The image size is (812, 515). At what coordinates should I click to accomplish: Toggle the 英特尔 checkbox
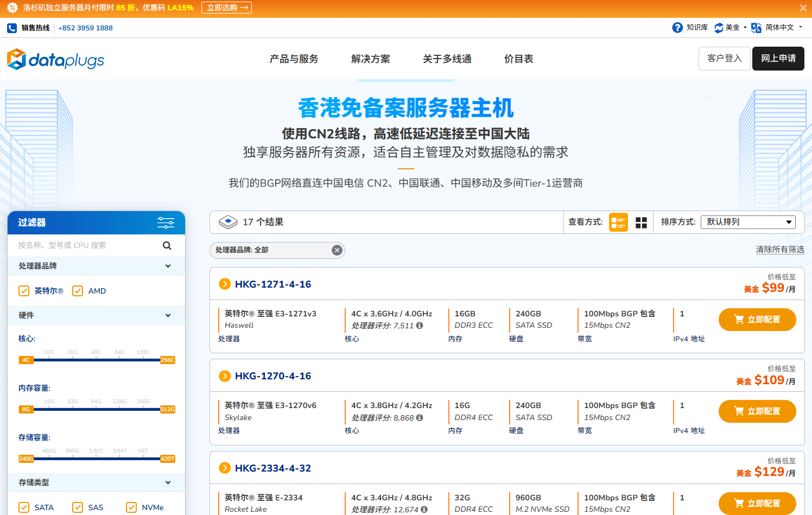(24, 291)
